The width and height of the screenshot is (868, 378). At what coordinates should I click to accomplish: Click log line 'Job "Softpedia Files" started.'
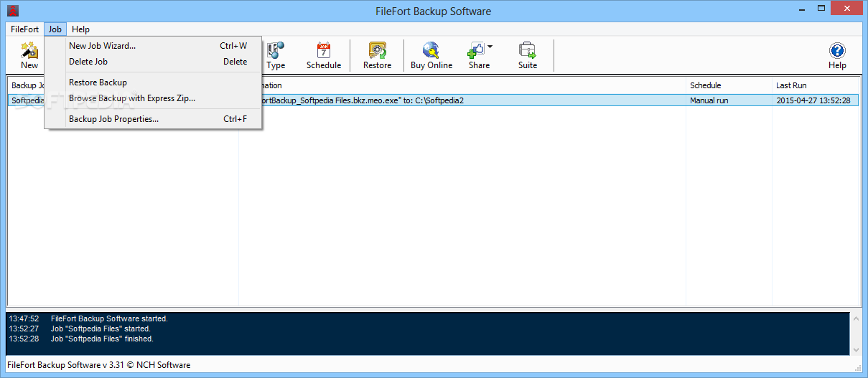pos(101,329)
